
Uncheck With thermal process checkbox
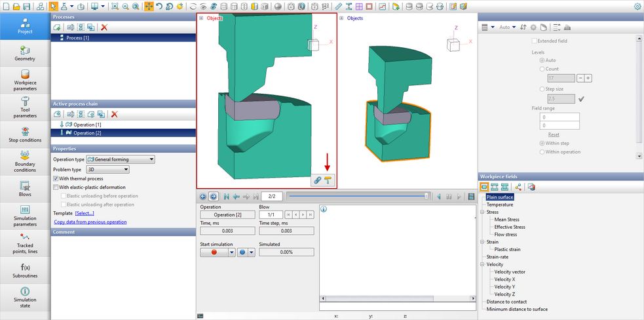(56, 178)
